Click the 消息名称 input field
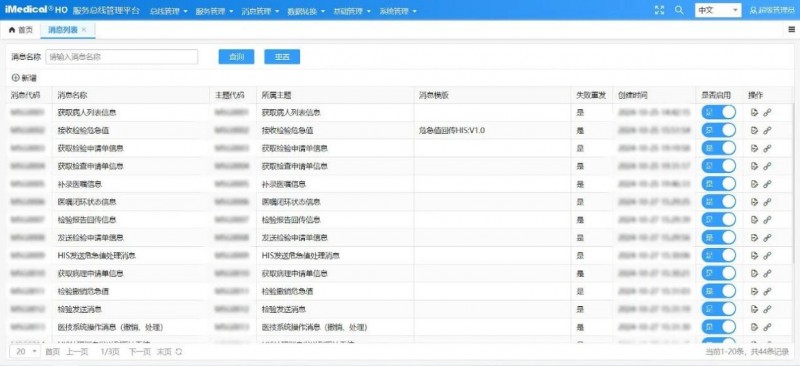This screenshot has width=800, height=366. tap(121, 57)
